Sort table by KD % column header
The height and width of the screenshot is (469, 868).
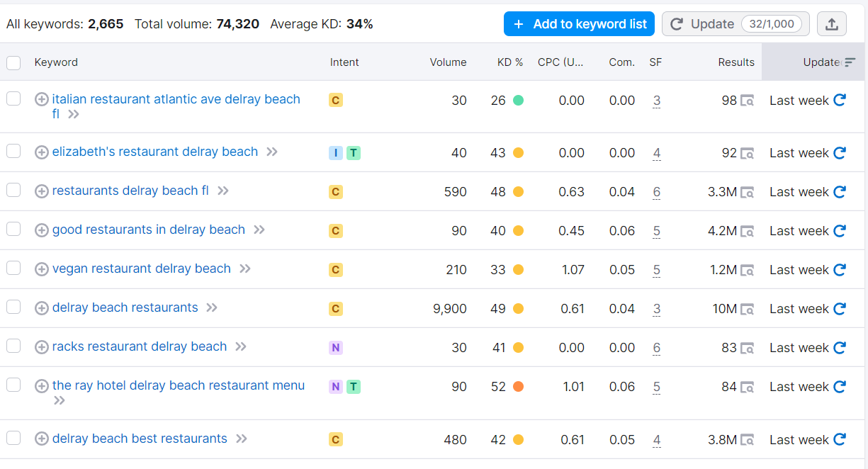click(x=509, y=62)
